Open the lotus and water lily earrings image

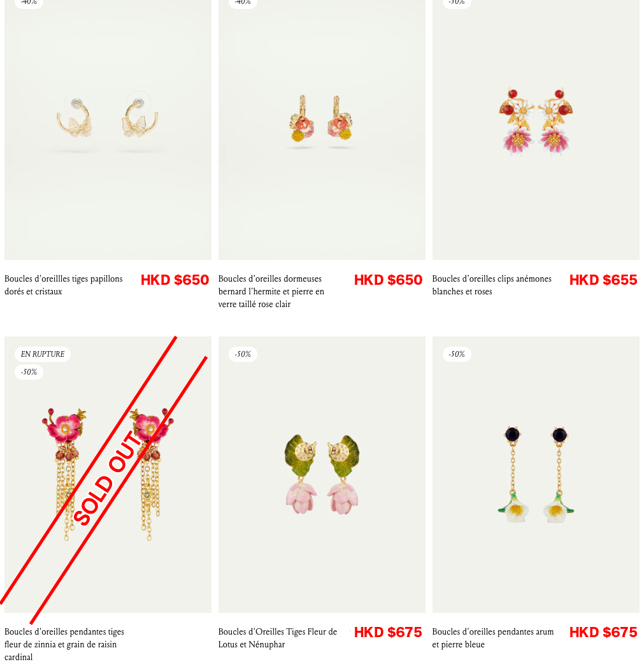322,475
